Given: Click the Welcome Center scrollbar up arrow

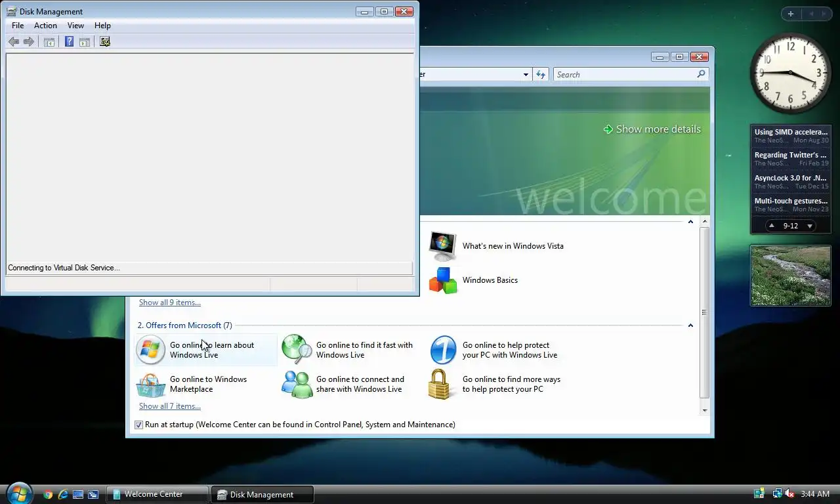Looking at the screenshot, I should 705,222.
